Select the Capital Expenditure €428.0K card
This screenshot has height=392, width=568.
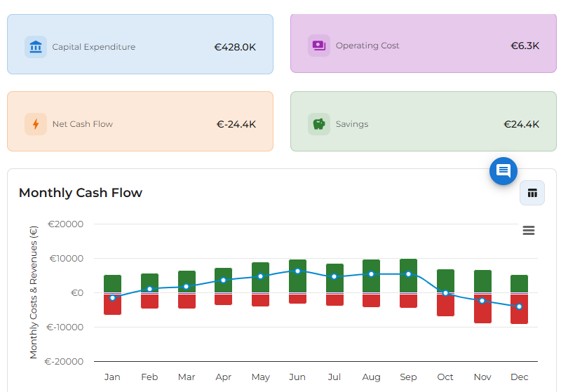coord(140,44)
